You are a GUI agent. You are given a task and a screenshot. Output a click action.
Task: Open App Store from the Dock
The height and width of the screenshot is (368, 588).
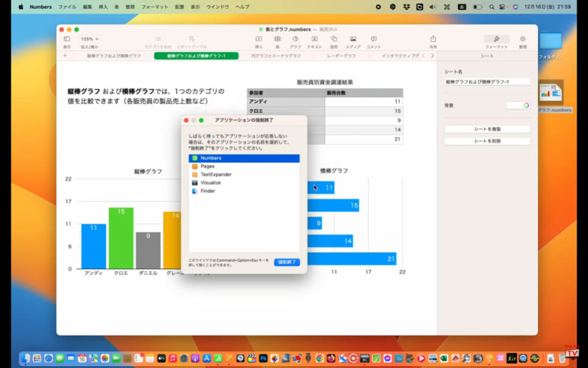(206, 359)
